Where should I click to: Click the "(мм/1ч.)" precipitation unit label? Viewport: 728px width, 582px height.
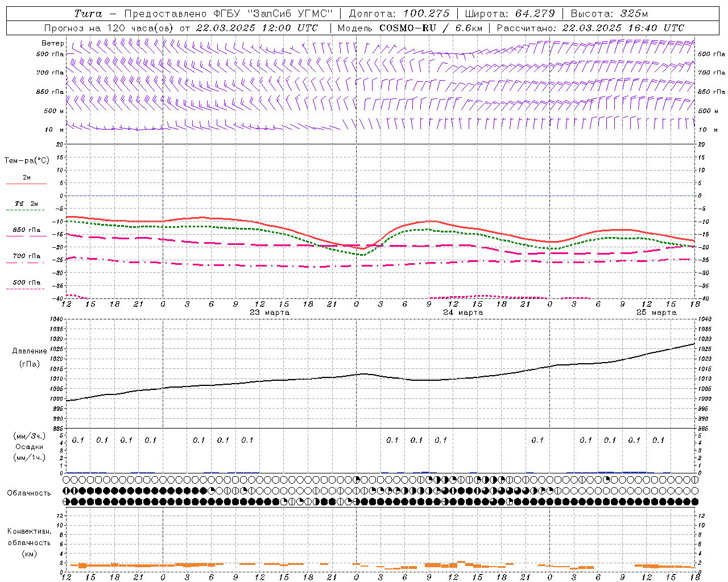tap(30, 458)
